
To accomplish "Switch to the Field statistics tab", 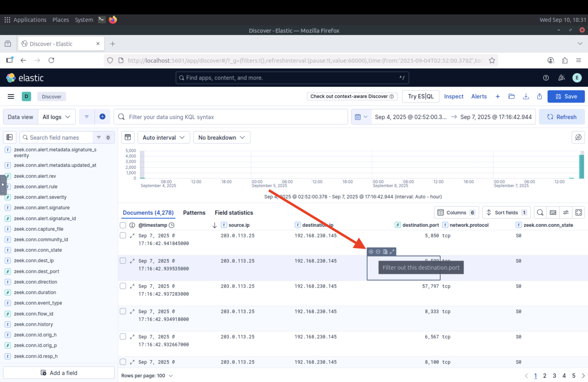I will [234, 213].
